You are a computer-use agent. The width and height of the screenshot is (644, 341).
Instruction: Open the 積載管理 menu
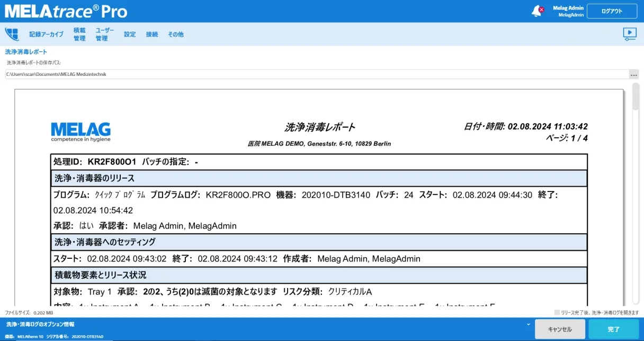coord(79,34)
